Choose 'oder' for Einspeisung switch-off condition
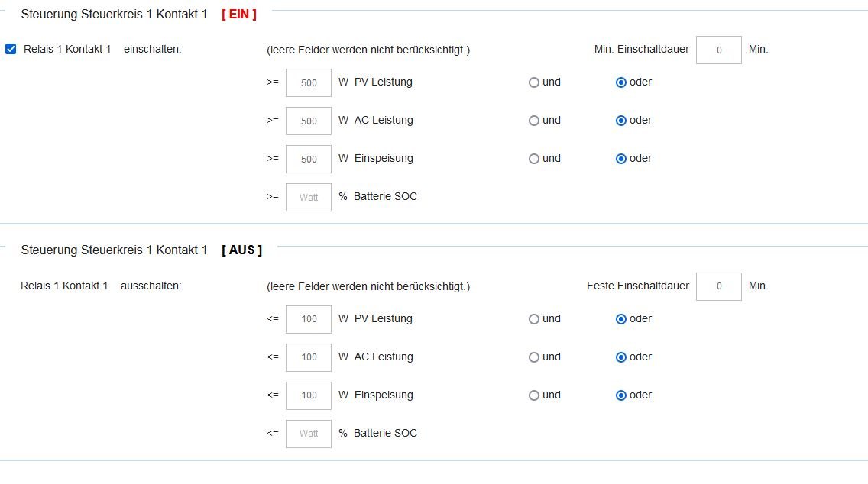This screenshot has width=868, height=484. tap(621, 395)
